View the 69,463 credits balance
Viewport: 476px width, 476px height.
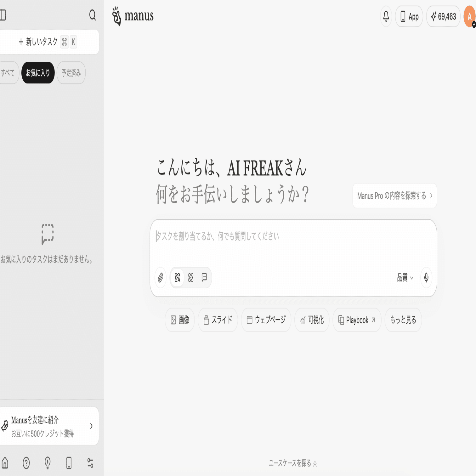click(443, 16)
